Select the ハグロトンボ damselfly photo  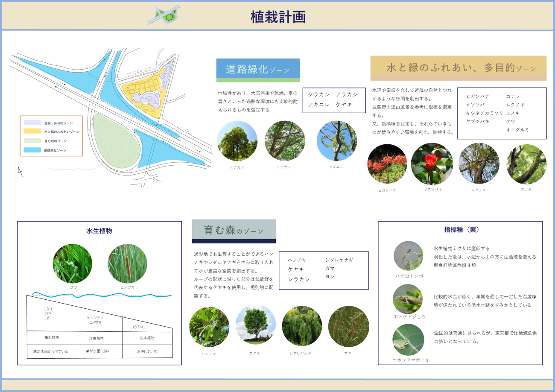click(409, 256)
